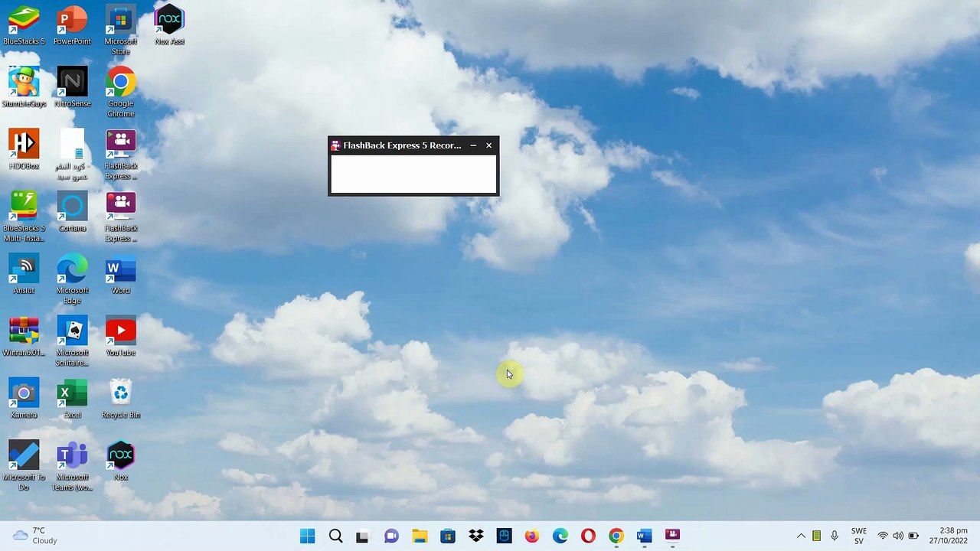Select the Anslut desktop icon

click(x=24, y=275)
